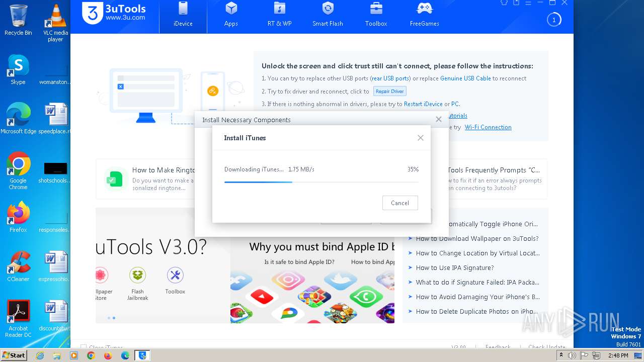
Task: Open the Apps tab
Action: (231, 15)
